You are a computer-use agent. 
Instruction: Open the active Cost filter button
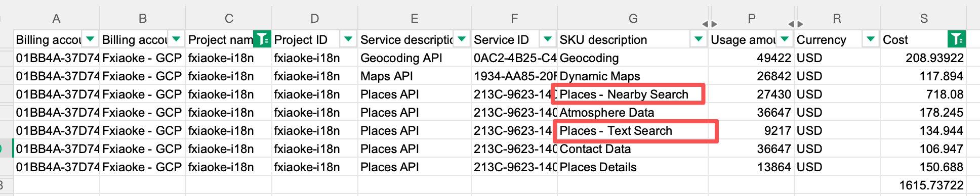[956, 39]
